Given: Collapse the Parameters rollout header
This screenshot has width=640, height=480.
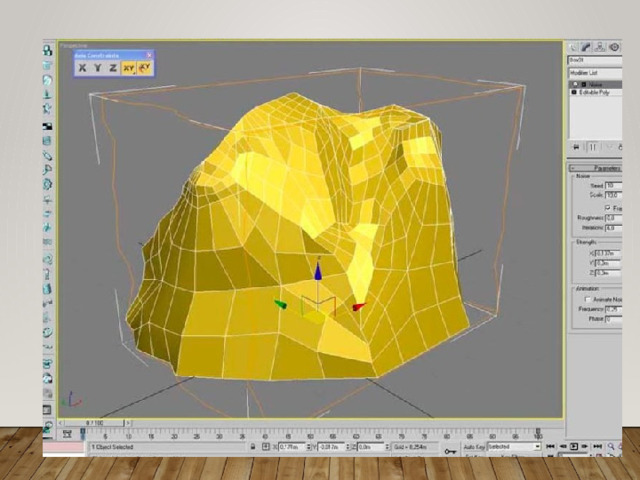Looking at the screenshot, I should tap(605, 167).
